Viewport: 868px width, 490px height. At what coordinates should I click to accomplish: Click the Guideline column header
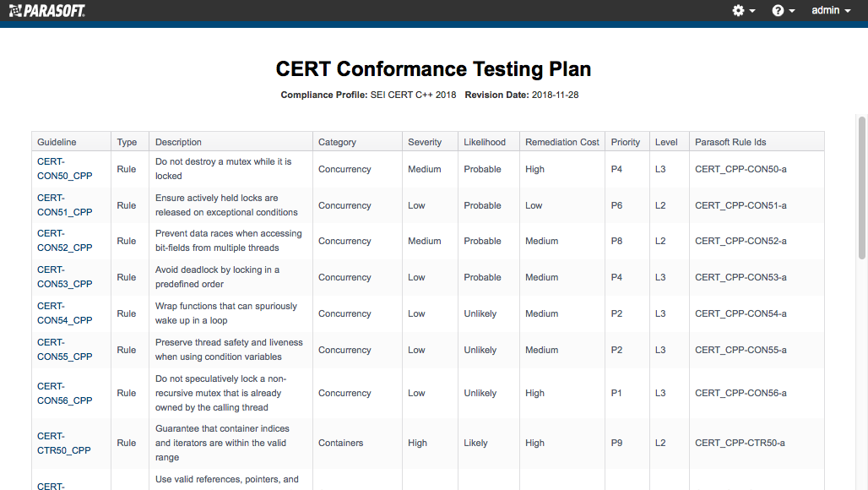[57, 142]
